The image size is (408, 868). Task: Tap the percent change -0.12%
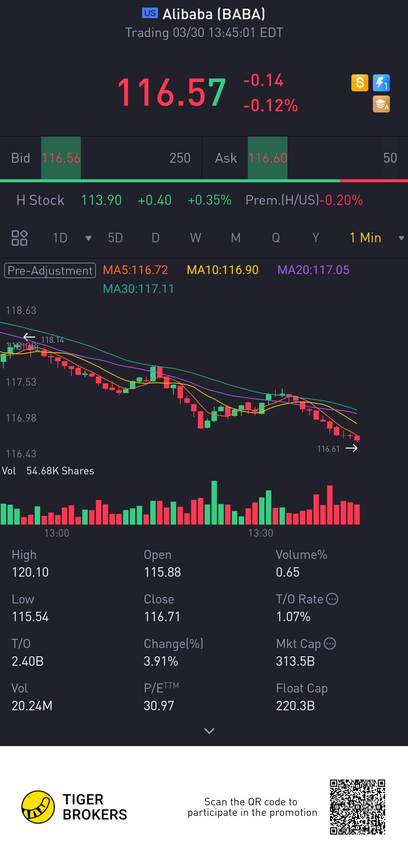click(x=270, y=105)
